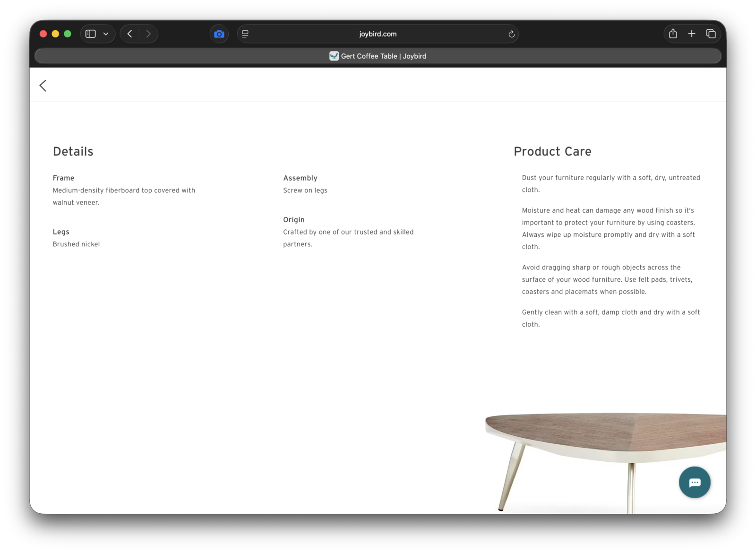Go back using the browser toolbar back arrow
The height and width of the screenshot is (553, 756).
(130, 34)
